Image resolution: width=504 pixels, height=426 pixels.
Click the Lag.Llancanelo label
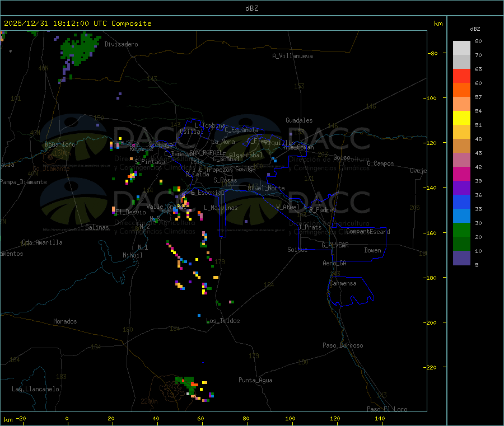(35, 389)
